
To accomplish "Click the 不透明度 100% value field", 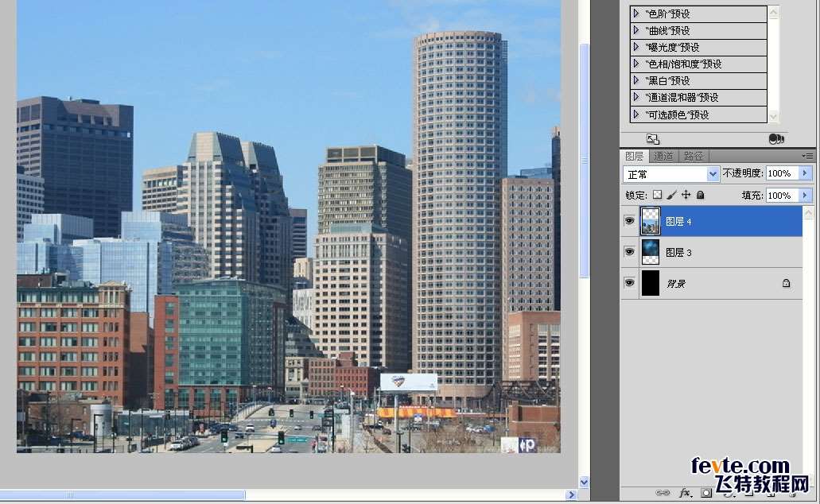I will pos(783,173).
